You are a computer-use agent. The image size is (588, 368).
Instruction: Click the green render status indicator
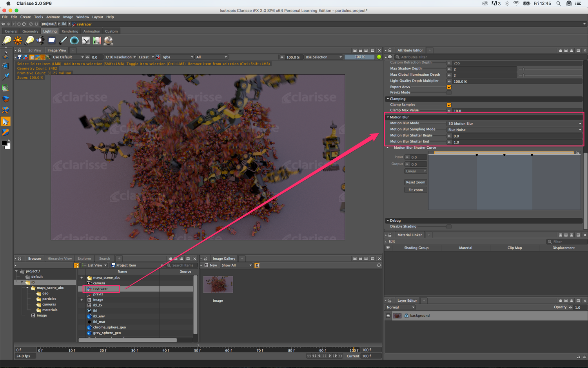(x=379, y=57)
